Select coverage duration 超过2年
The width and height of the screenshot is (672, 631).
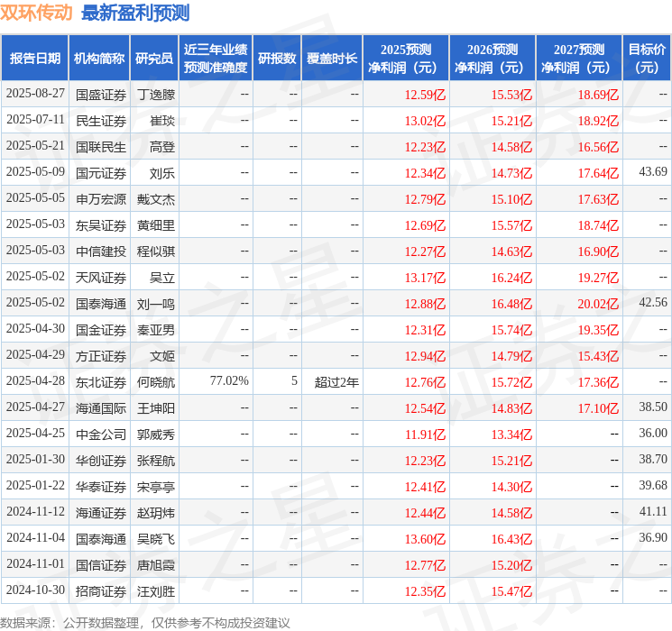coord(336,382)
